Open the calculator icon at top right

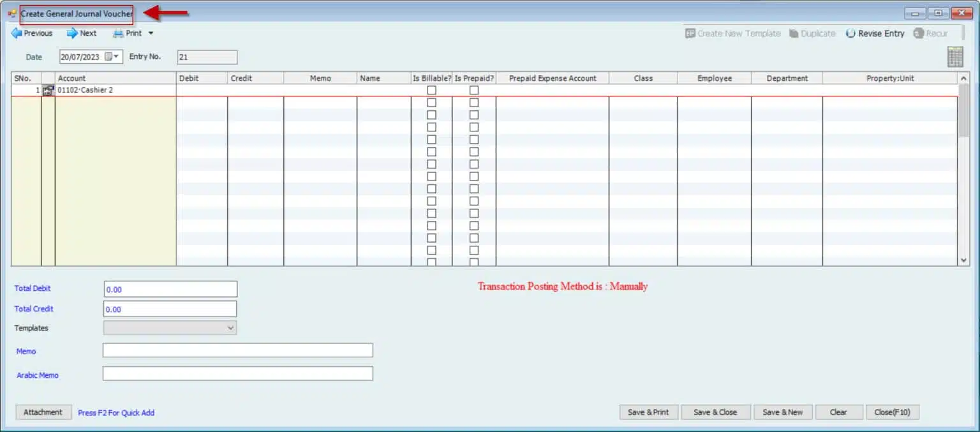(x=955, y=57)
